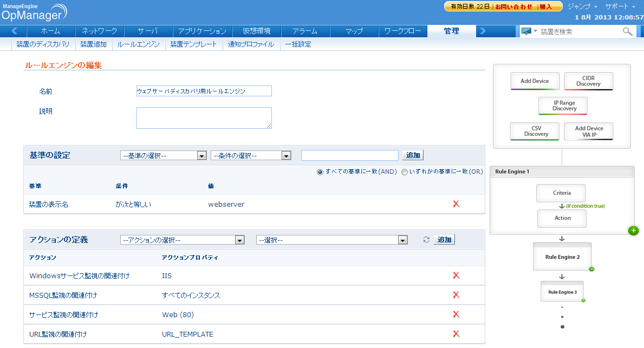This screenshot has width=644, height=348.
Task: Click the refresh icon beside action dropdowns
Action: (426, 240)
